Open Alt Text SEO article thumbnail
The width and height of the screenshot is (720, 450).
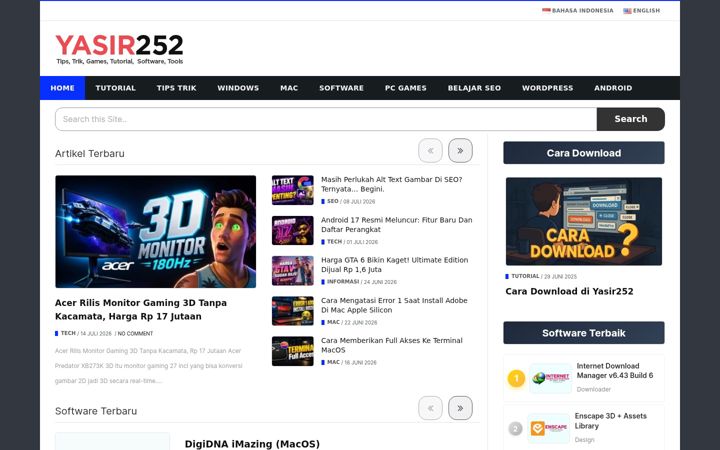tap(292, 190)
